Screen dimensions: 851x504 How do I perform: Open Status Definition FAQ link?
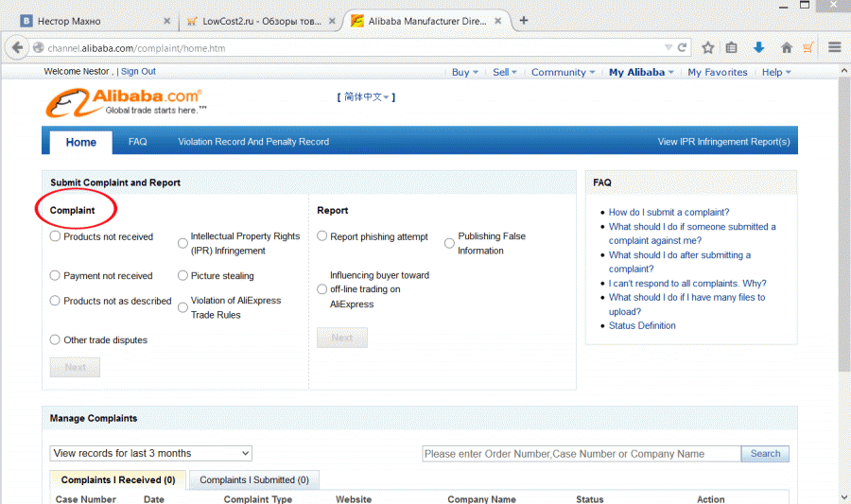click(642, 325)
